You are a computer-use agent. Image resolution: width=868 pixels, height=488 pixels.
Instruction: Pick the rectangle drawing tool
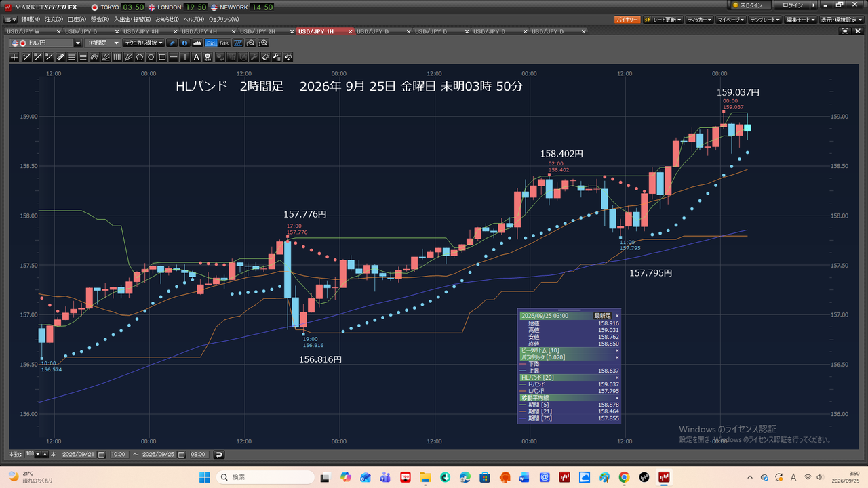tap(162, 57)
